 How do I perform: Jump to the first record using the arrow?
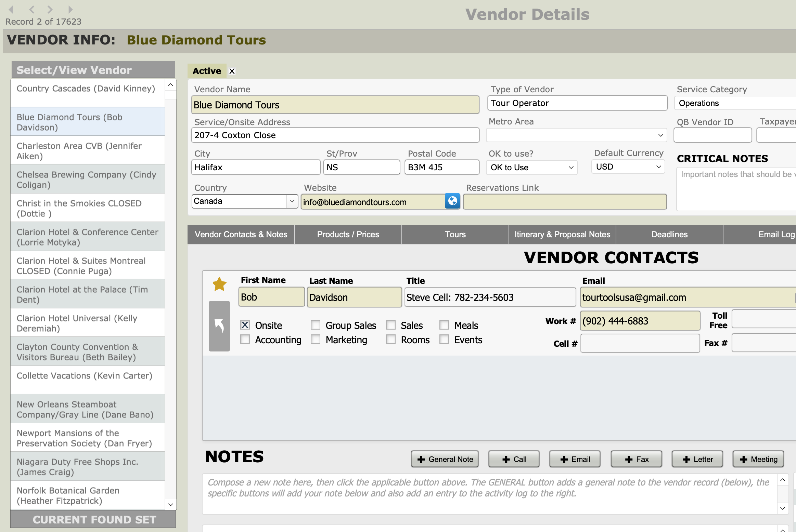(11, 10)
